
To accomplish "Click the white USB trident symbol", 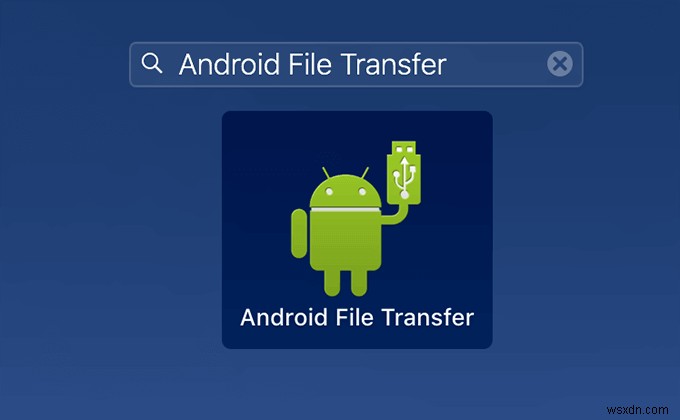I will tap(404, 178).
